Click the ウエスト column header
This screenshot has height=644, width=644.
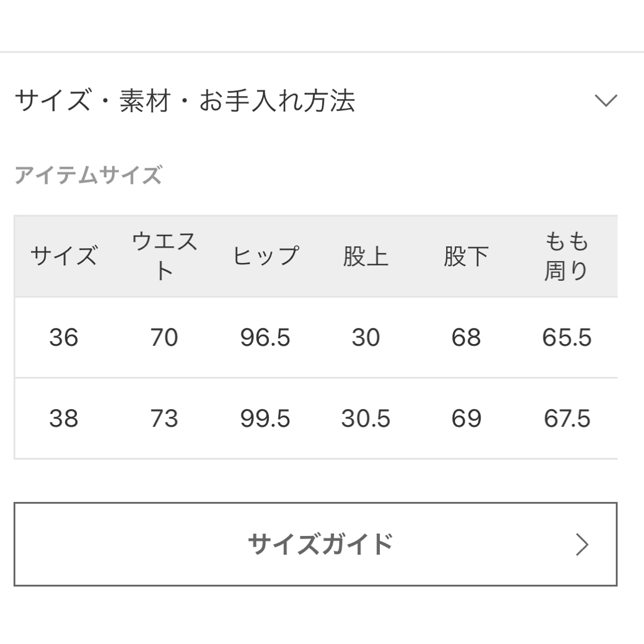pos(165,256)
